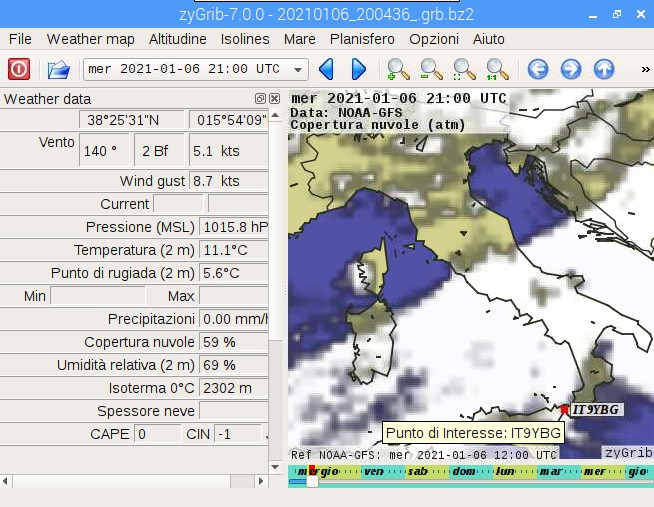Move map up with blue arrow button

pyautogui.click(x=604, y=69)
